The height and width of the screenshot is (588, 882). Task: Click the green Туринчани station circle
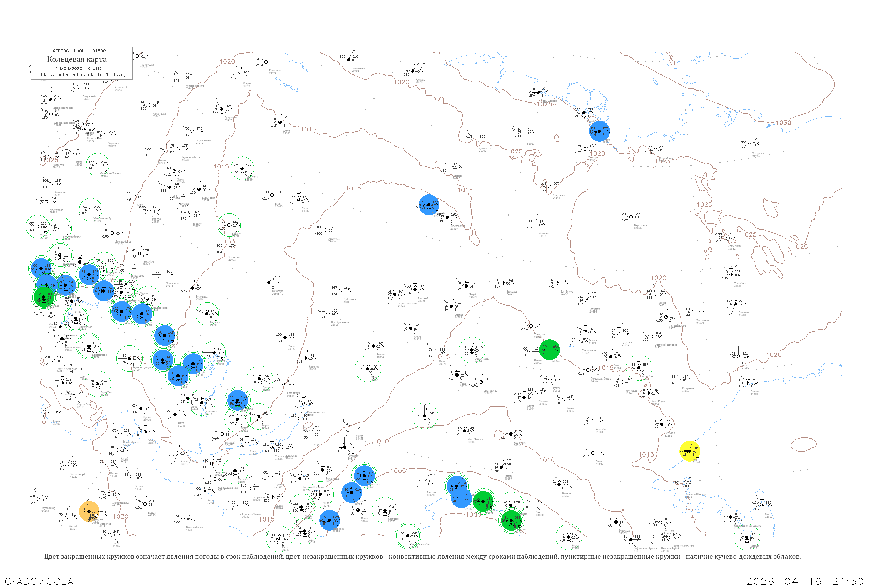click(x=242, y=168)
